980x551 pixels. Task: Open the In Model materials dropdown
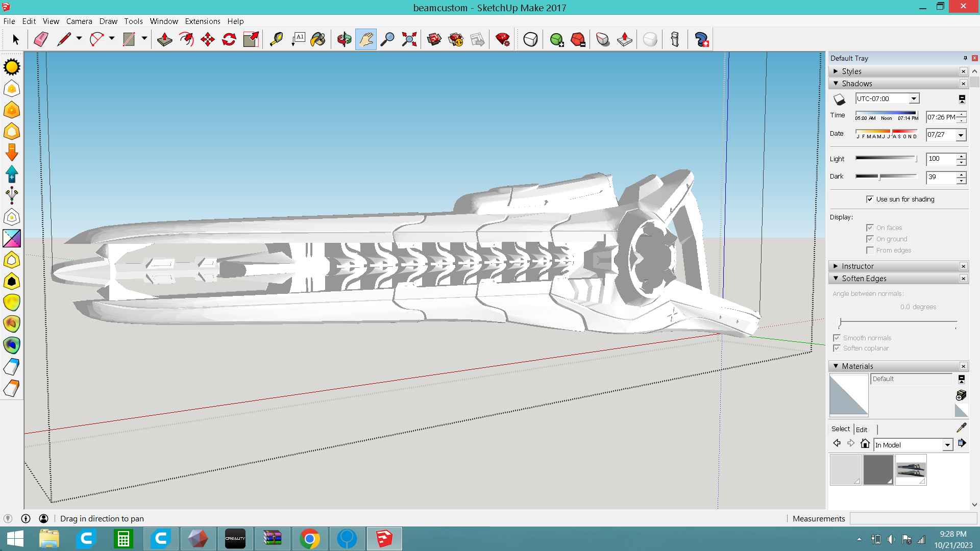click(x=947, y=445)
